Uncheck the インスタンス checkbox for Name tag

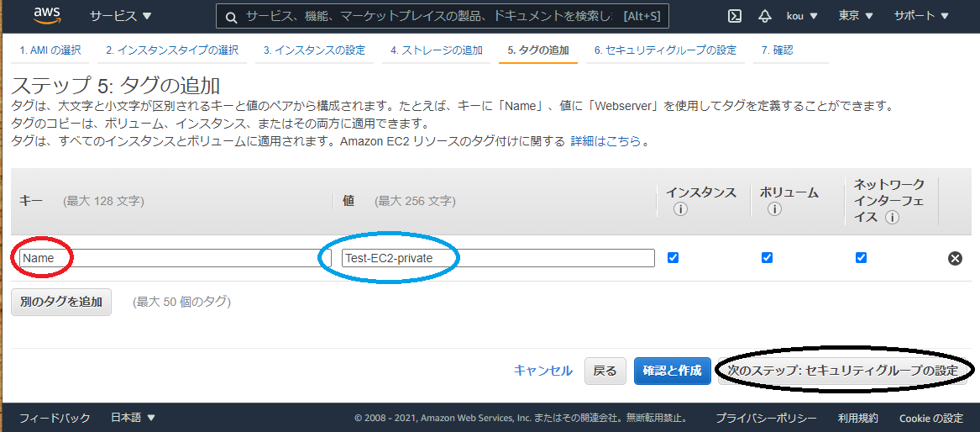(673, 257)
